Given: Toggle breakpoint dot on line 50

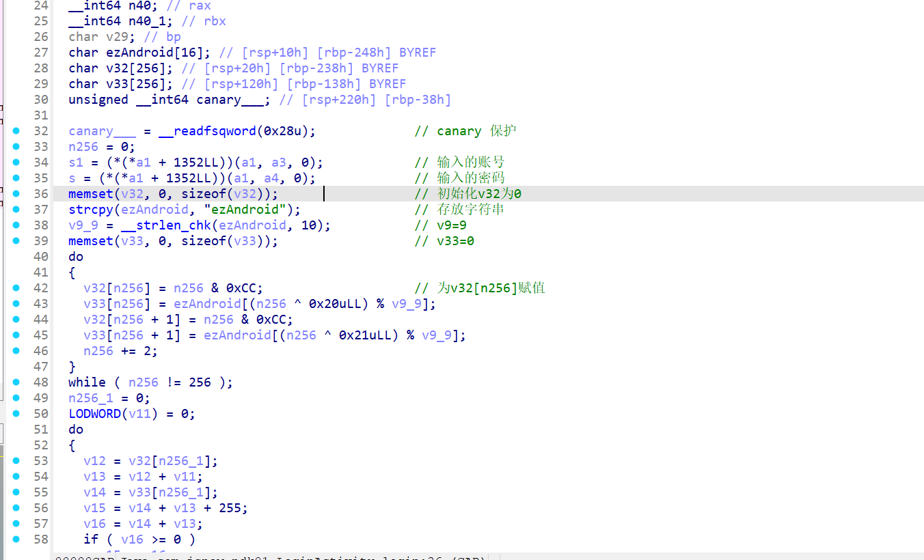Looking at the screenshot, I should (x=16, y=414).
